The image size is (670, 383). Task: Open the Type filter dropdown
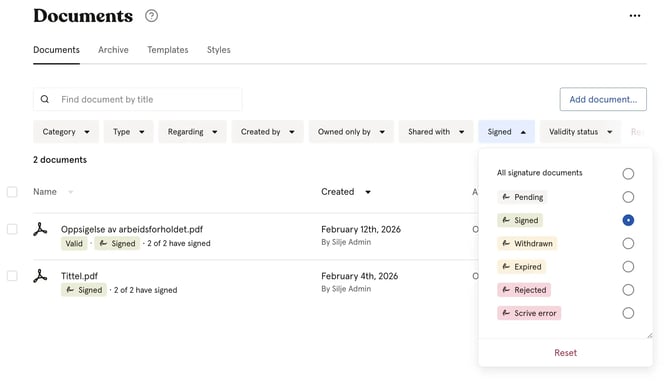click(x=129, y=132)
